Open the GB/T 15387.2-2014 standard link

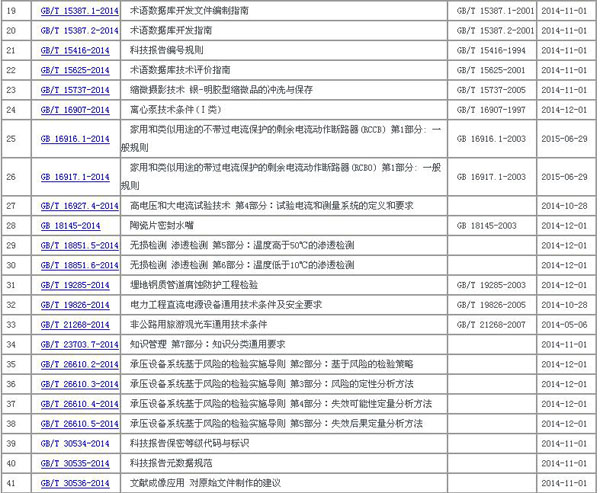click(80, 31)
